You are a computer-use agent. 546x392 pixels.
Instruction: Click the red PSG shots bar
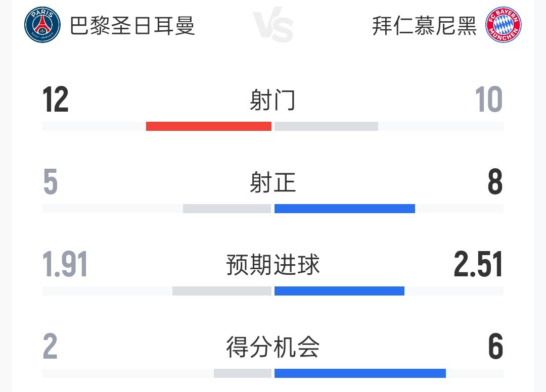point(209,126)
